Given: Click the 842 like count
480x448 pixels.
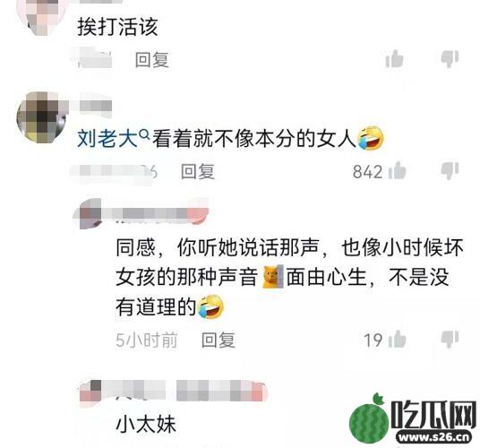Looking at the screenshot, I should (x=367, y=171).
